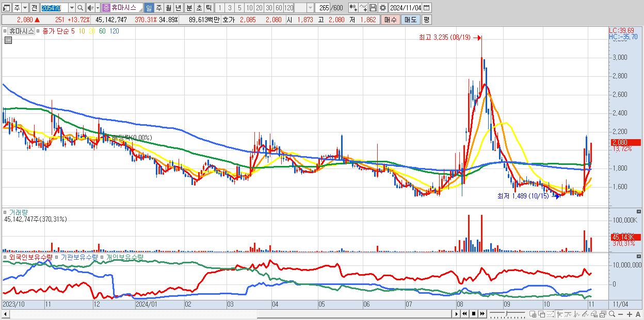Click the chart window copy icon
The image size is (644, 320).
(x=603, y=314)
